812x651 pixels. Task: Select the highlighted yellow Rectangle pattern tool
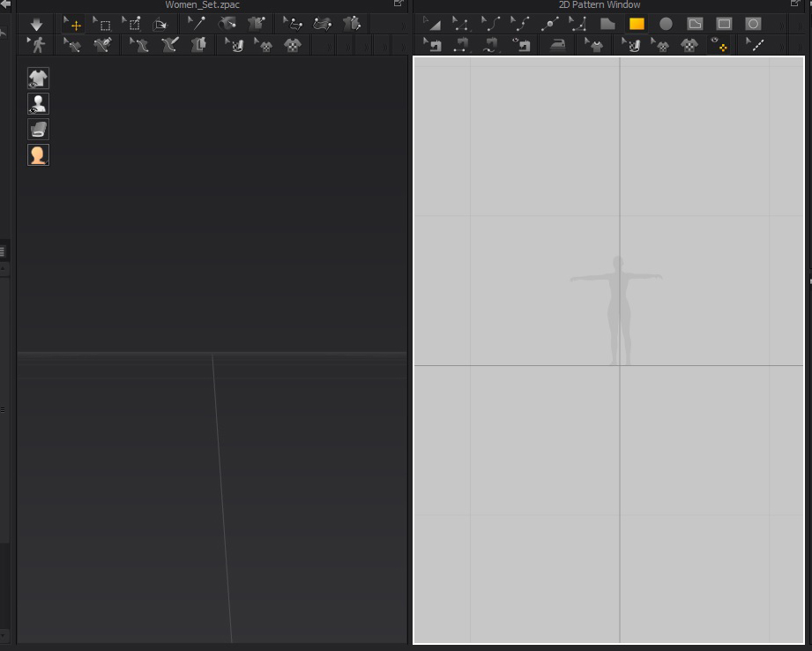click(637, 24)
